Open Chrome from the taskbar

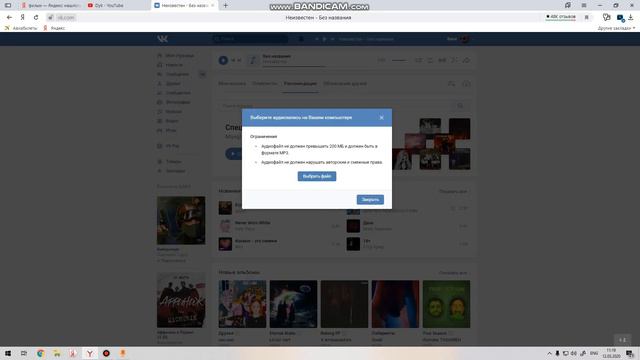point(40,353)
